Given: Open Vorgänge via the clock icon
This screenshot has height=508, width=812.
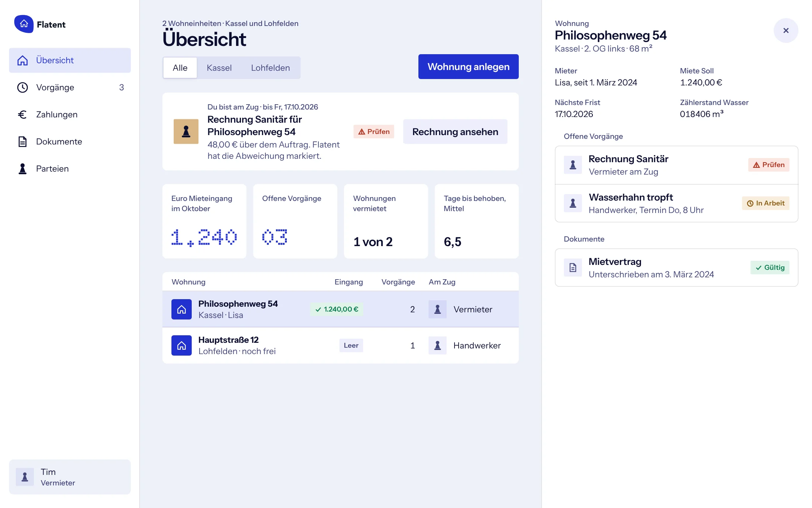Looking at the screenshot, I should (23, 87).
